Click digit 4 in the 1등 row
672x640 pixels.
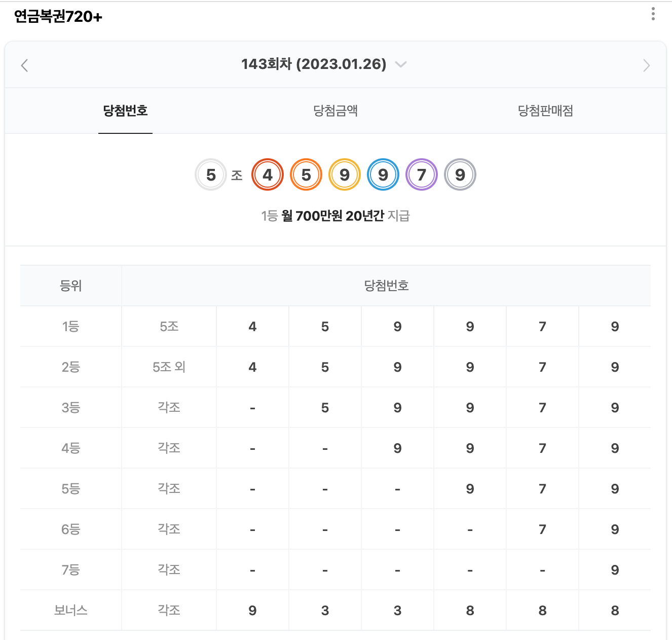point(252,326)
